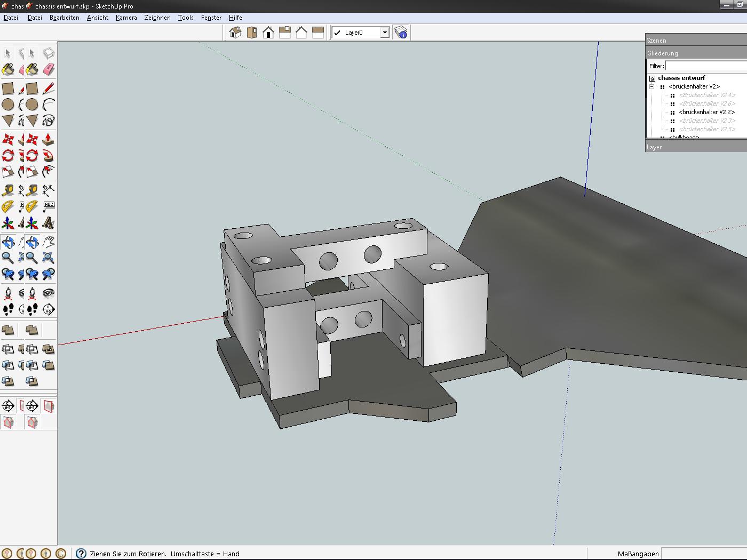Select the pink Eraser tool

(x=49, y=70)
